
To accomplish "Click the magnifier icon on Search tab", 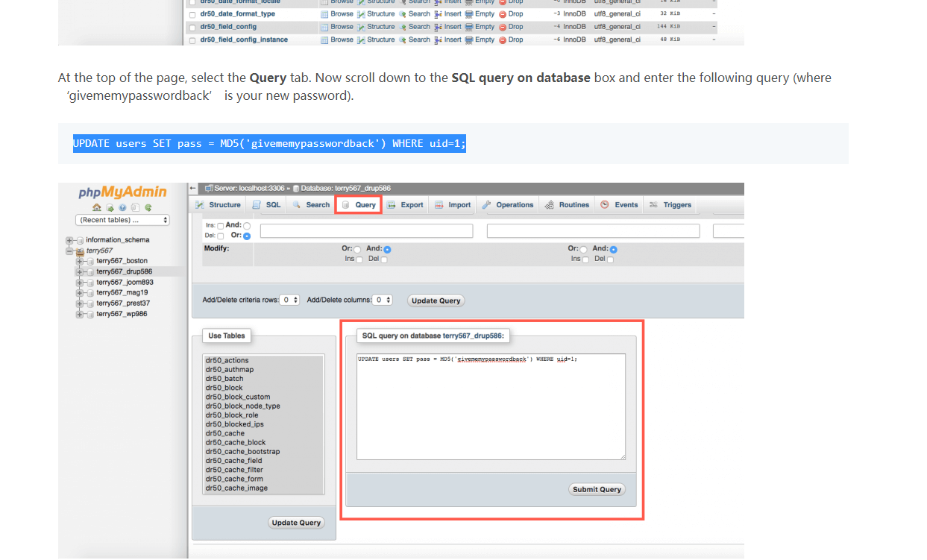I will click(297, 205).
